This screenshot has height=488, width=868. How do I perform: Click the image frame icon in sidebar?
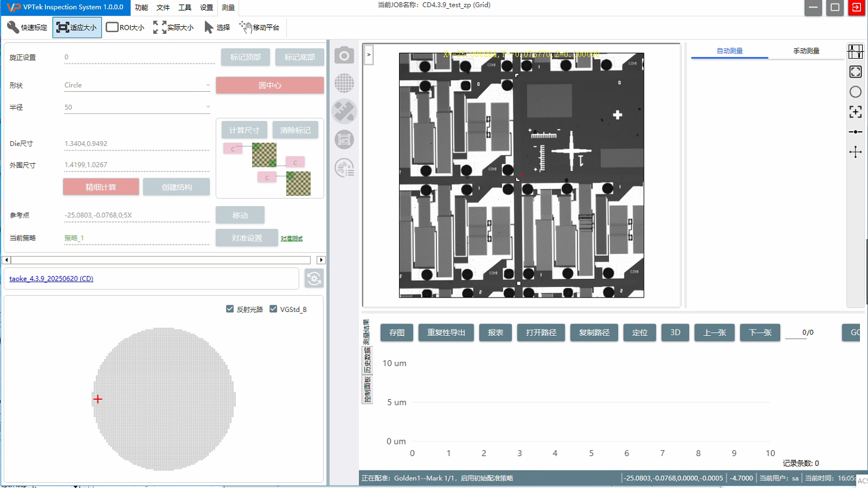(x=344, y=139)
